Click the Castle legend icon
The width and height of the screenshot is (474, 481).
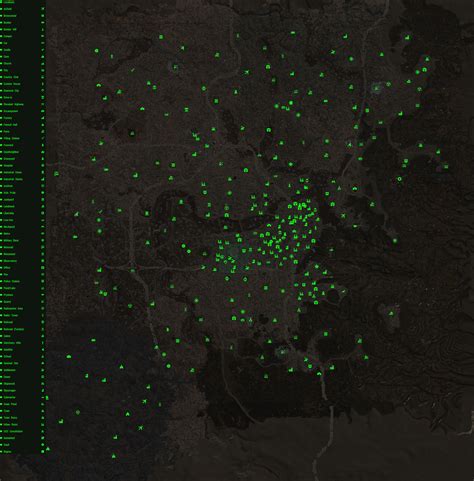pos(43,50)
